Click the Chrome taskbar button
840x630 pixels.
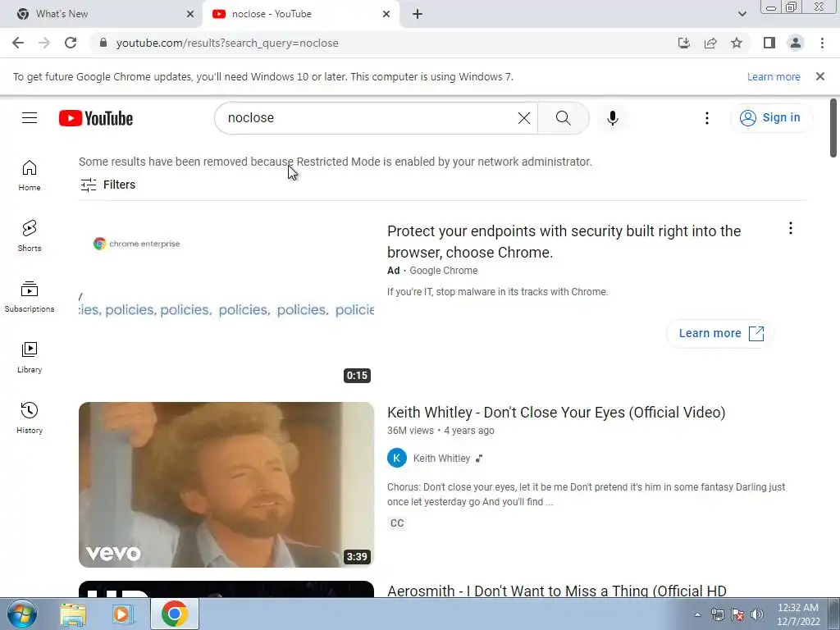click(174, 614)
